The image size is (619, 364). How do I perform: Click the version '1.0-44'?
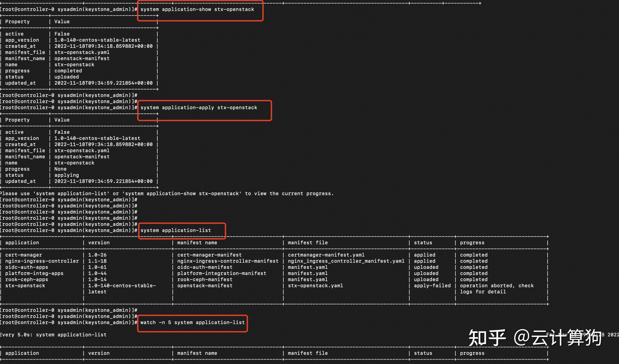tap(97, 274)
